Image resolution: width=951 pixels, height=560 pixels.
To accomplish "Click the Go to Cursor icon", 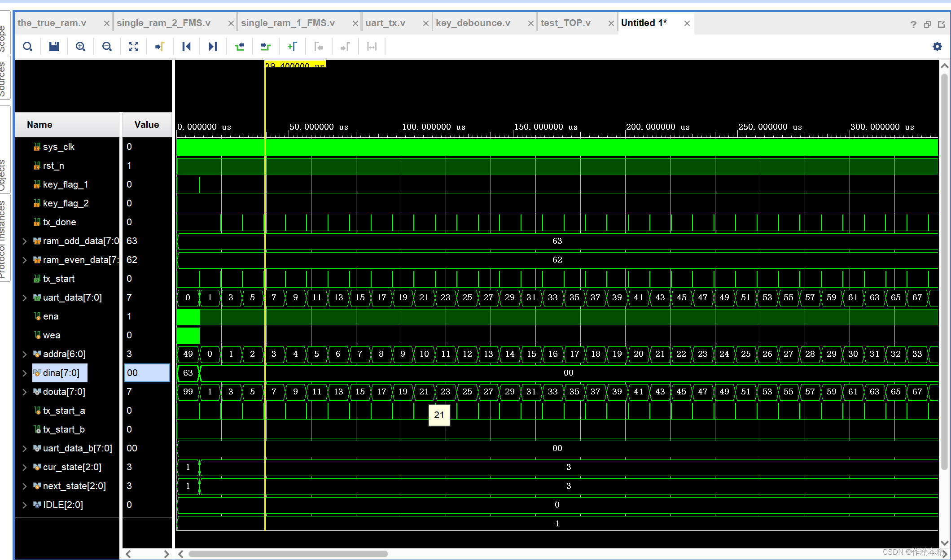I will [160, 47].
